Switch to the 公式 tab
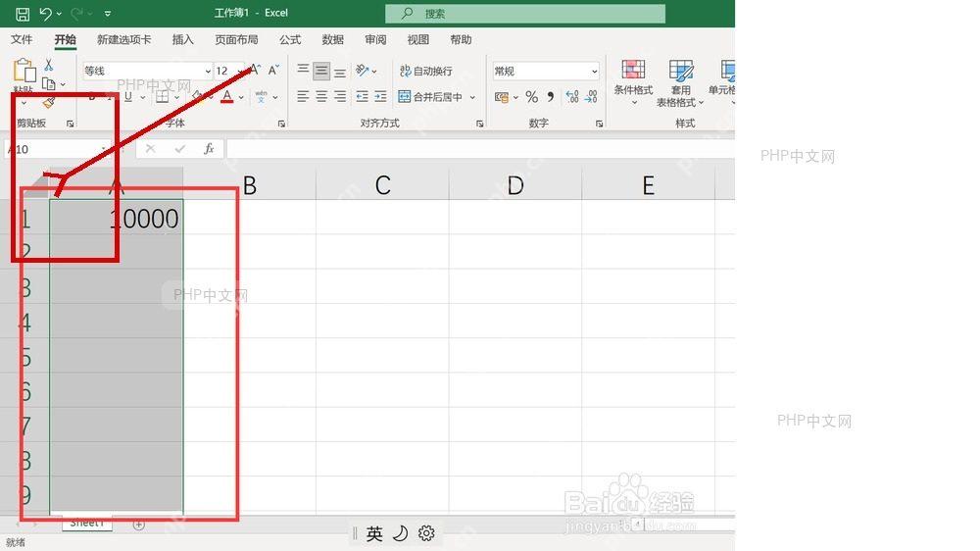The width and height of the screenshot is (980, 551). tap(290, 39)
